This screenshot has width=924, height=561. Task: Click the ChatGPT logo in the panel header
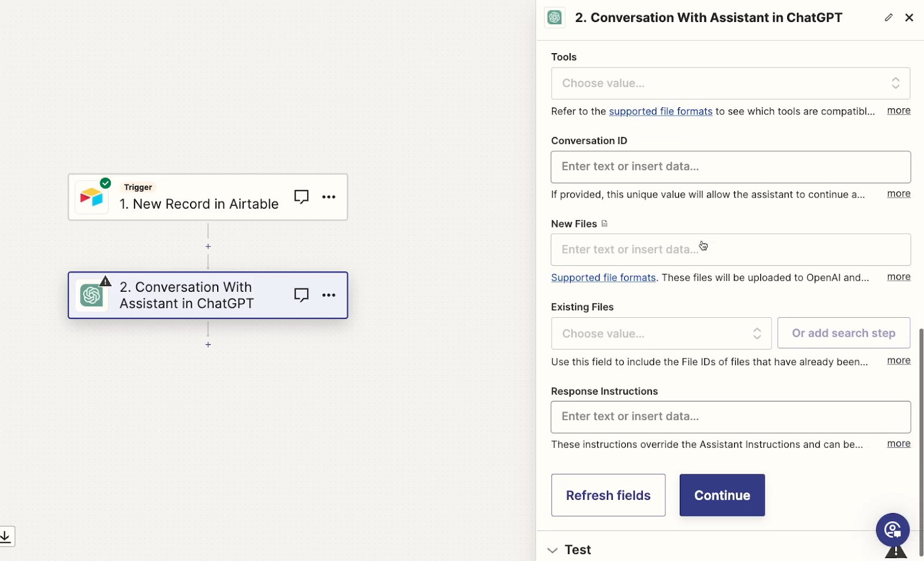coord(554,17)
